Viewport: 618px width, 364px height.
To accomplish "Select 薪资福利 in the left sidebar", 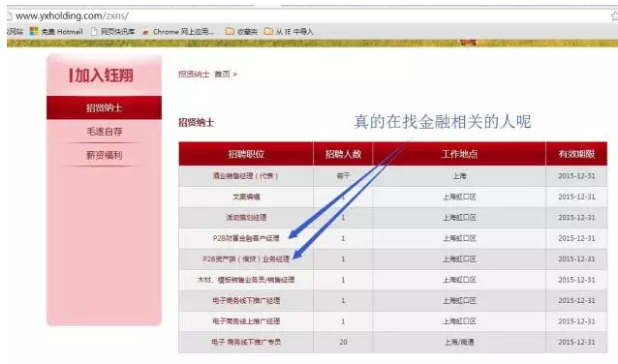I will click(104, 155).
